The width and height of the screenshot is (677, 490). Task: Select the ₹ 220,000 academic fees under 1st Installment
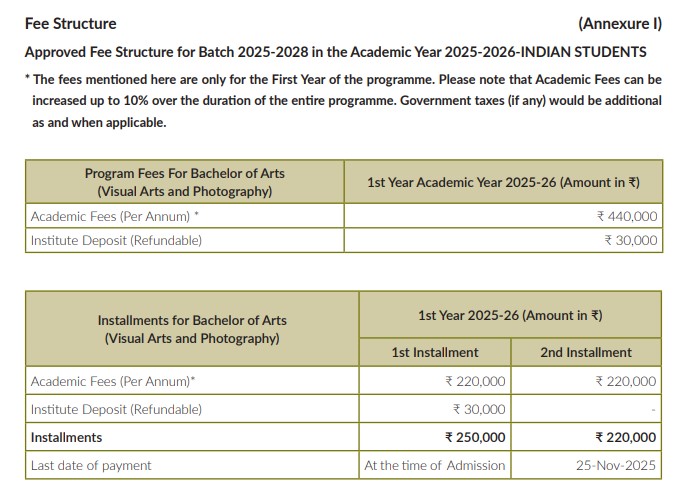[x=475, y=381]
